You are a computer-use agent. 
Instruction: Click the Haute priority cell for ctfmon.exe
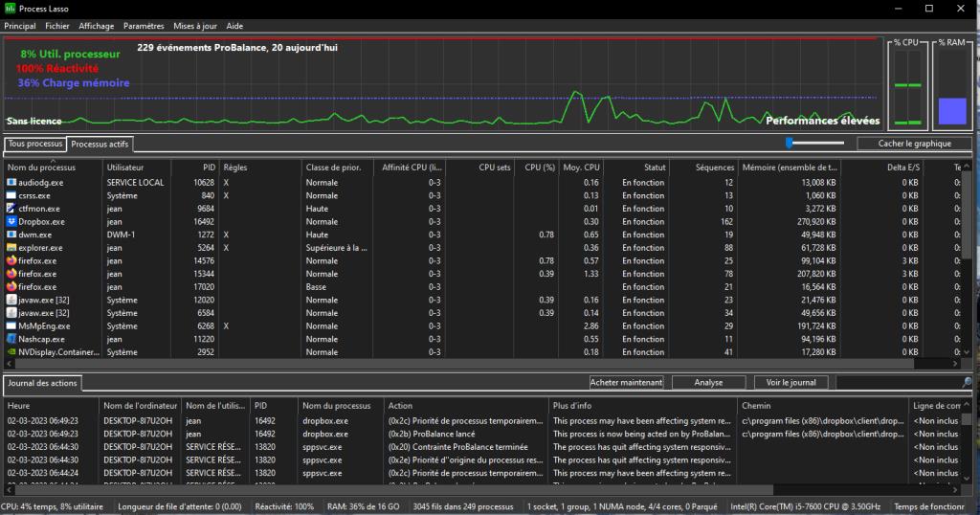coord(317,209)
